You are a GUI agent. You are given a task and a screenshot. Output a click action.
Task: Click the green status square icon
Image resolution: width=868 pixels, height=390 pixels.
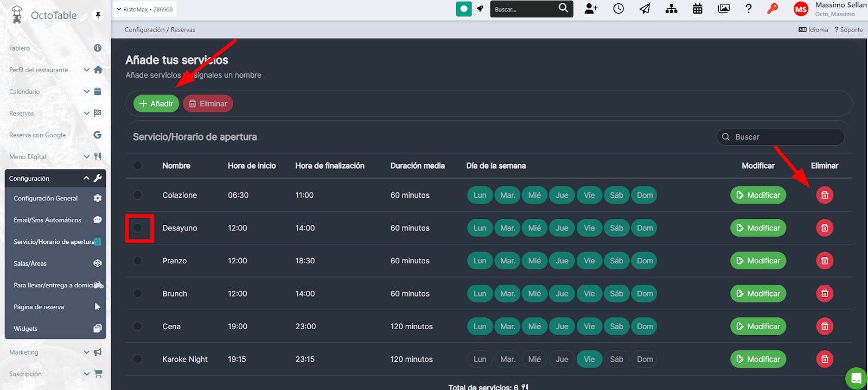(464, 9)
